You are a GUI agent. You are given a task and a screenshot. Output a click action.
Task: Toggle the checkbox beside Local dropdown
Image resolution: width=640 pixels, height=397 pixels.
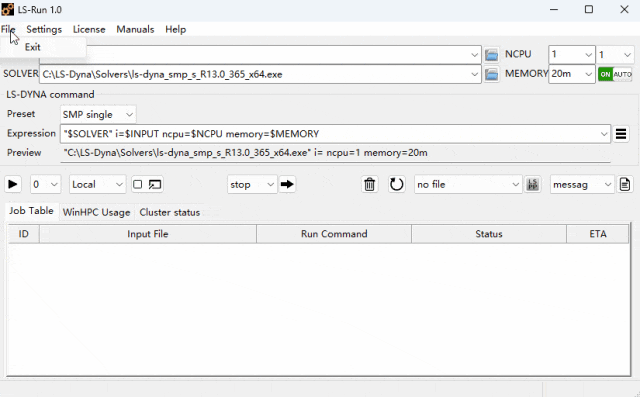138,184
